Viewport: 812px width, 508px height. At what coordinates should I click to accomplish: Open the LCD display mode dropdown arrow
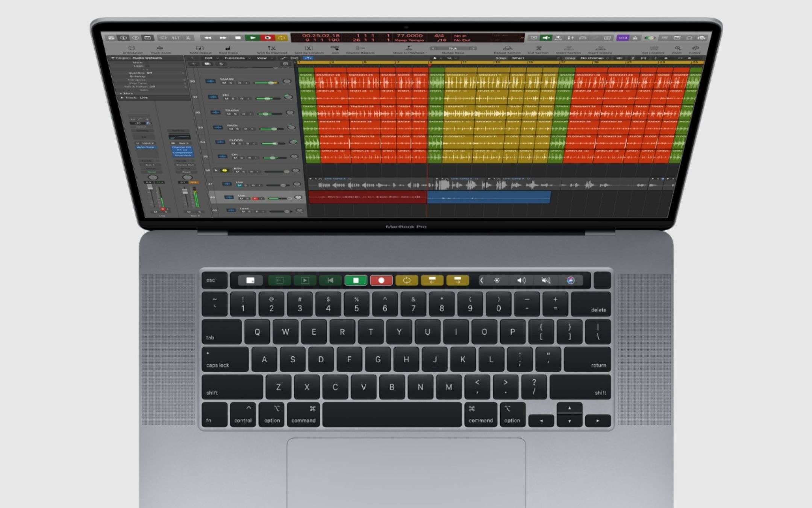coord(522,38)
